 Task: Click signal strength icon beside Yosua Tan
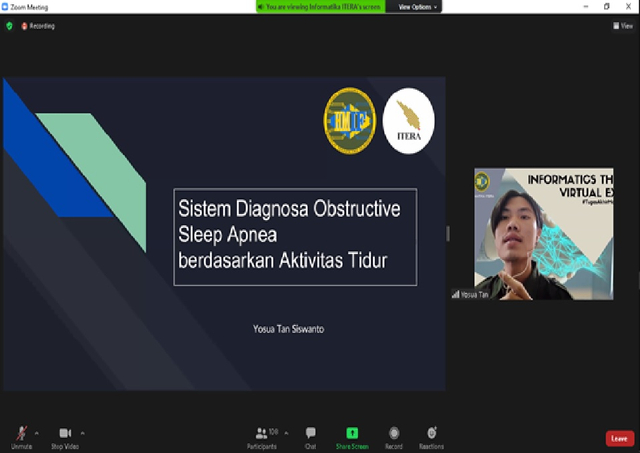456,294
